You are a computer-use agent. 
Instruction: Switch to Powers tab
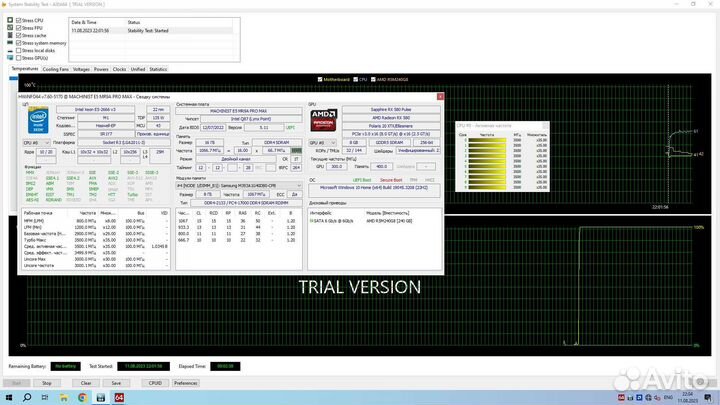click(x=101, y=69)
